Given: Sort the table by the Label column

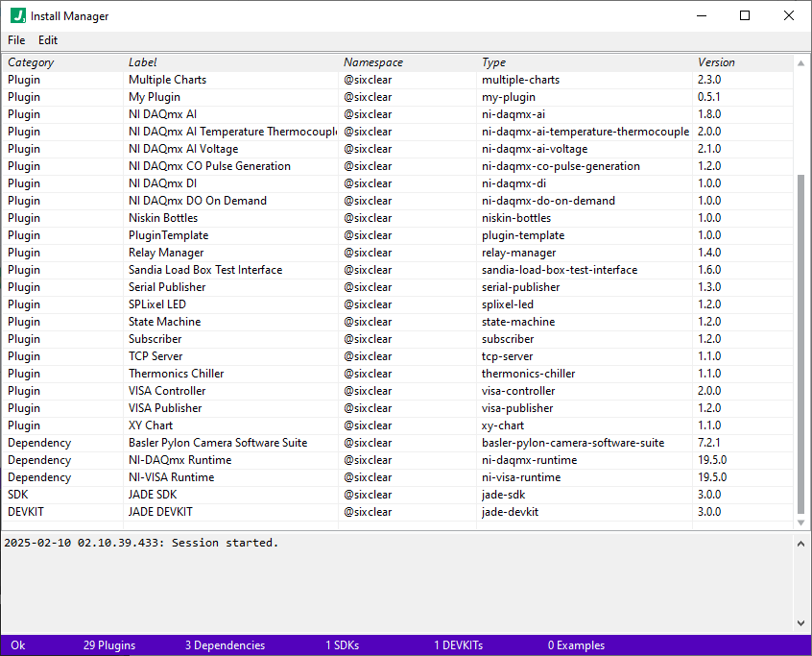Looking at the screenshot, I should click(142, 61).
